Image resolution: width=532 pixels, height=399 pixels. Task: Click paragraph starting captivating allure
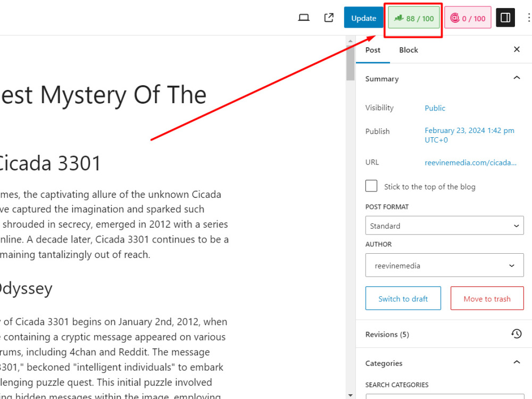(x=114, y=225)
